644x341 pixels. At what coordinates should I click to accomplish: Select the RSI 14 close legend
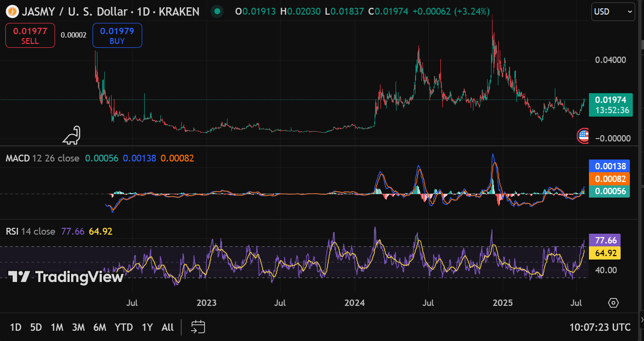(30, 231)
